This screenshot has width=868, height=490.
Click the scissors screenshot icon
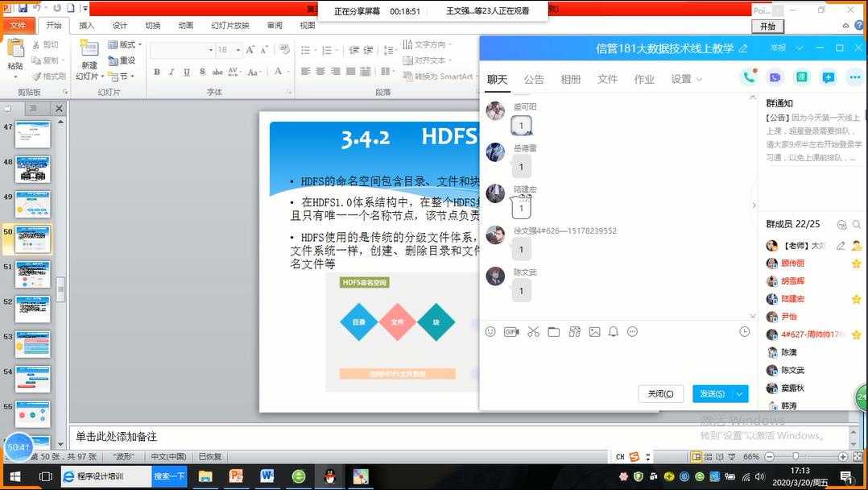click(533, 332)
